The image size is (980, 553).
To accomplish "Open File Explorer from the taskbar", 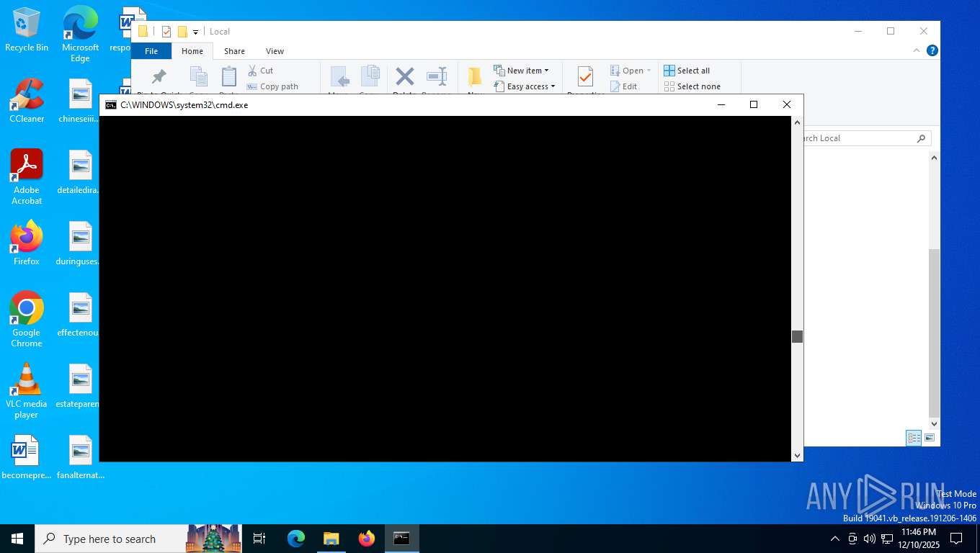I will [331, 539].
